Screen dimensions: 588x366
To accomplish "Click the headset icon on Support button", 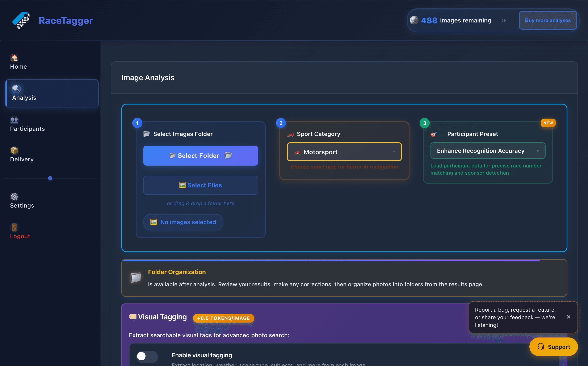I will [x=541, y=347].
